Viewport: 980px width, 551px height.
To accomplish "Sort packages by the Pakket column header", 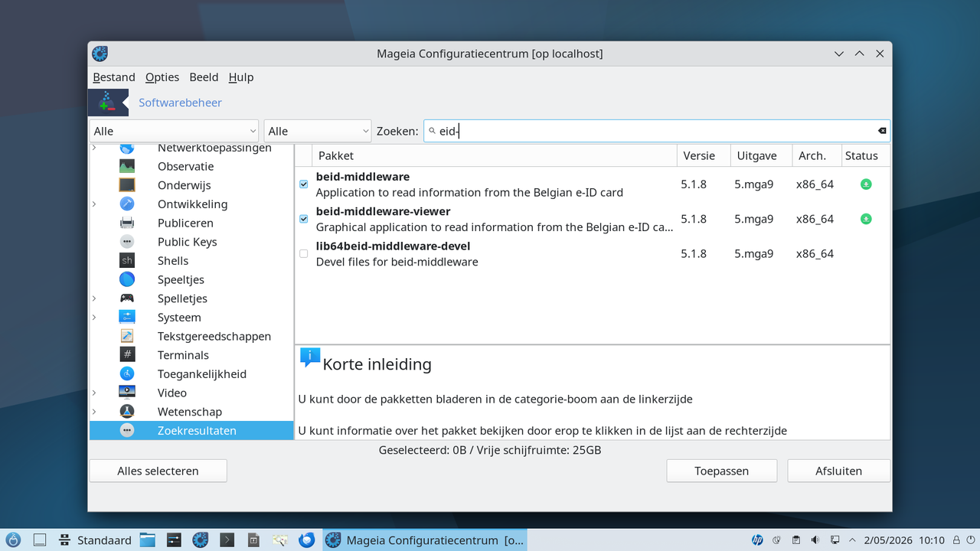I will 495,155.
